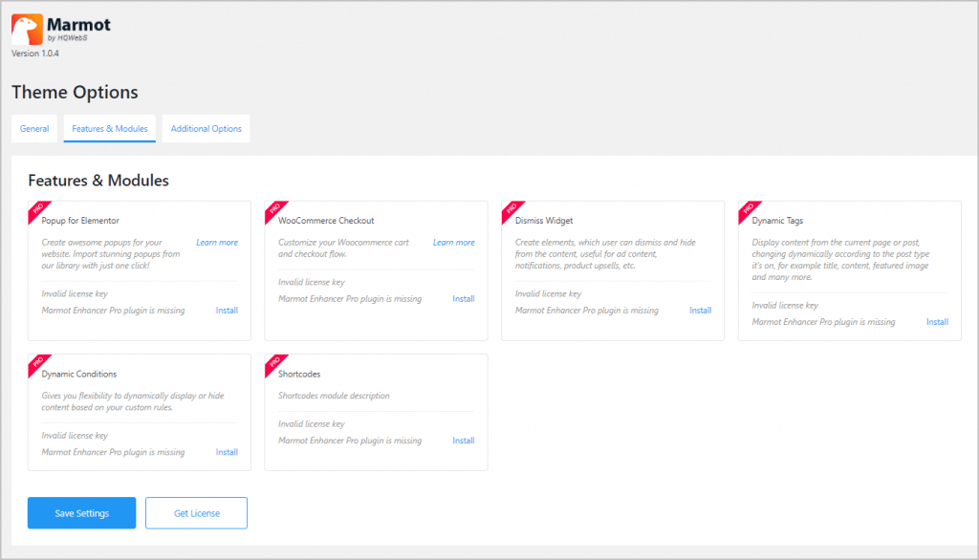This screenshot has height=560, width=979.
Task: Click PRO ribbon on Popup for Elementor card
Action: (37, 209)
